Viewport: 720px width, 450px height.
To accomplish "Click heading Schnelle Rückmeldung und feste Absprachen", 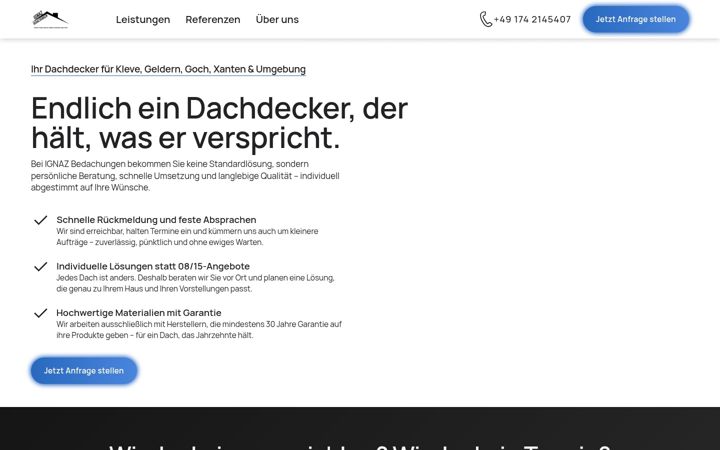I will click(x=156, y=219).
